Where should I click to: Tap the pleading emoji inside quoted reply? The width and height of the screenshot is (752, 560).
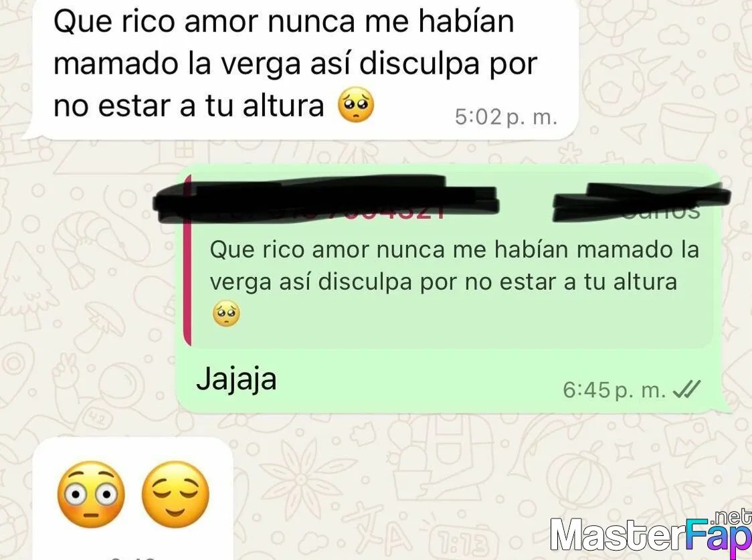226,314
